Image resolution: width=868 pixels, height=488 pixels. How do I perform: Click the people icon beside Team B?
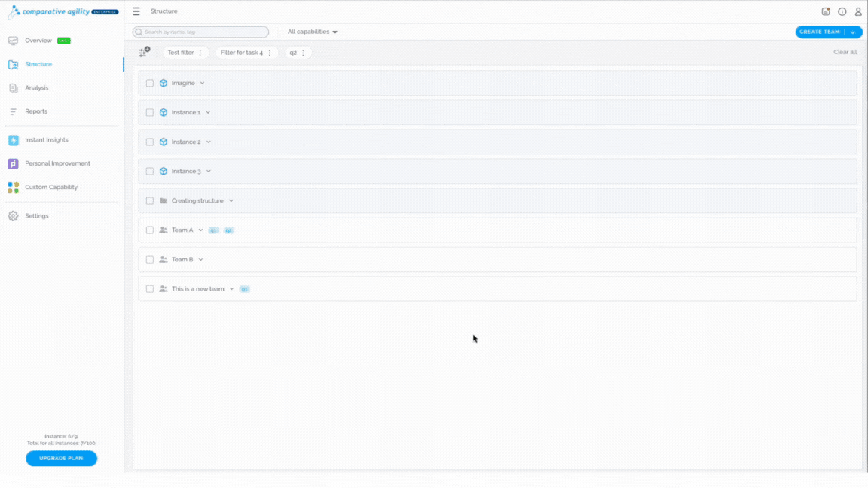coord(164,260)
